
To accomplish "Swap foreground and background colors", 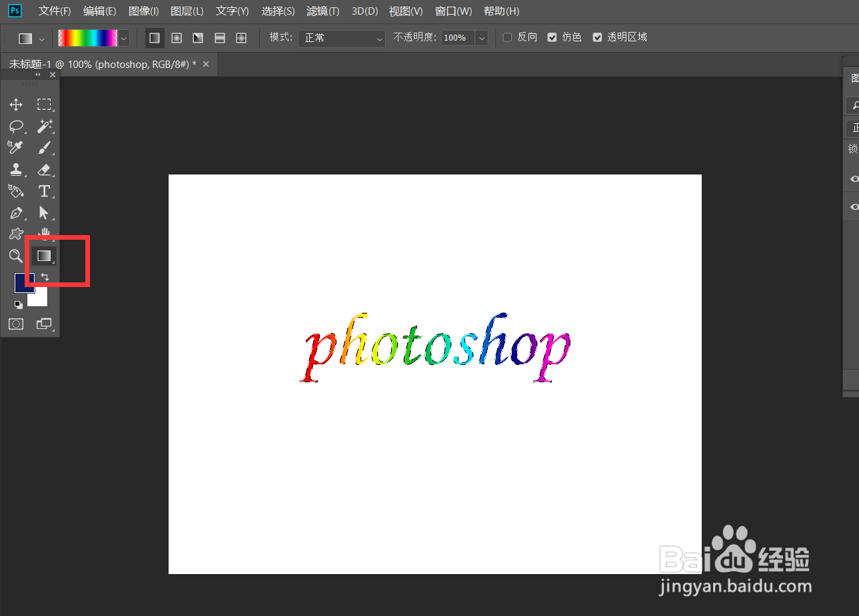I will point(45,276).
